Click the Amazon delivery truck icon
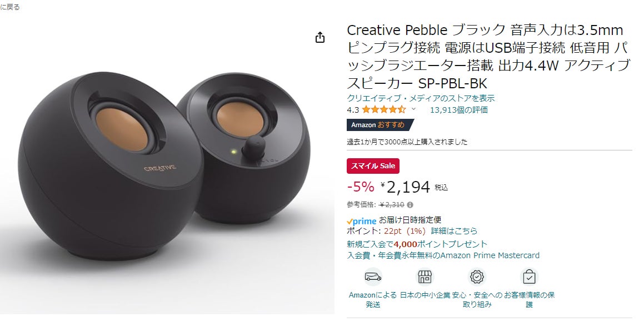Screen dimensions: 644x322 (373, 277)
